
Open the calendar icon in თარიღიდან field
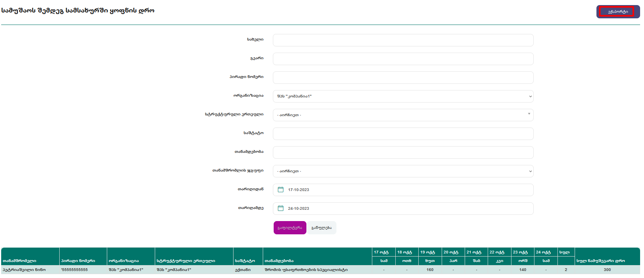280,189
